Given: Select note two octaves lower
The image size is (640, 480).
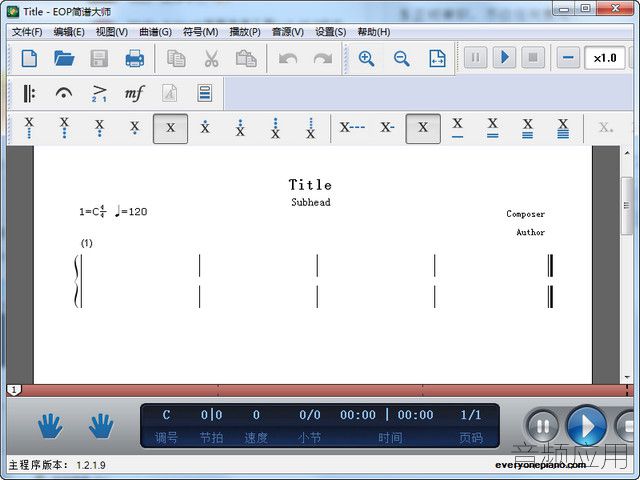Looking at the screenshot, I should tap(99, 128).
